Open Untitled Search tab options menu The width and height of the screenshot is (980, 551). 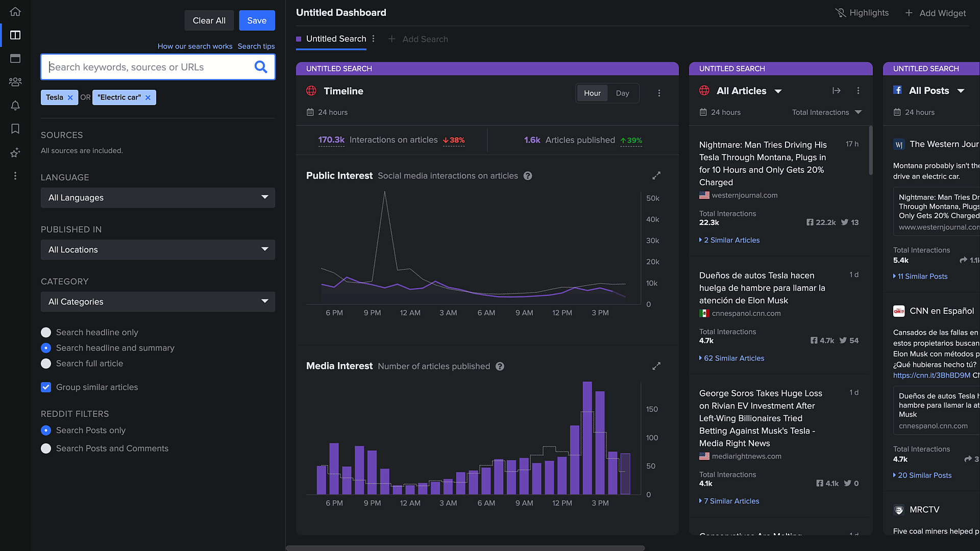[374, 39]
